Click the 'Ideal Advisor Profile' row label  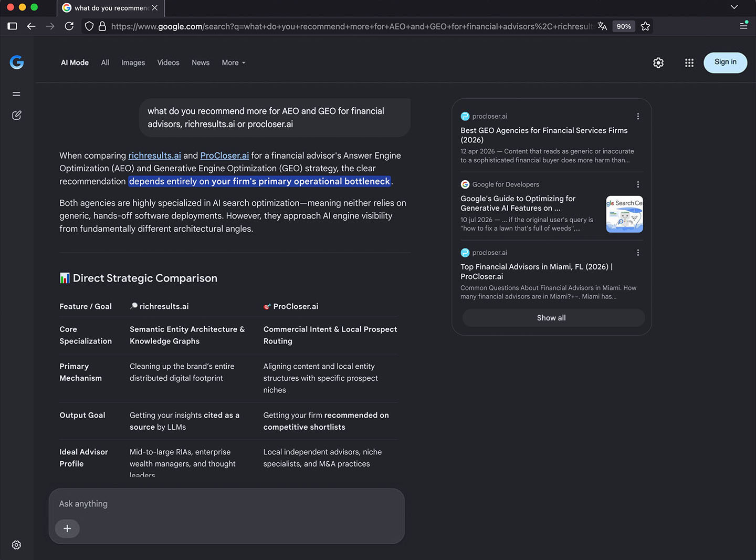click(83, 458)
